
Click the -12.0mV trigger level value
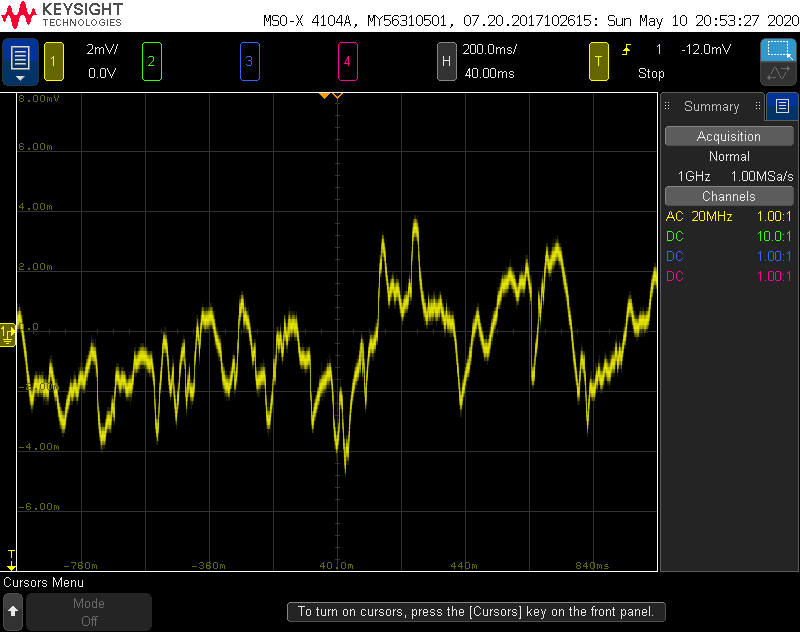pos(706,49)
